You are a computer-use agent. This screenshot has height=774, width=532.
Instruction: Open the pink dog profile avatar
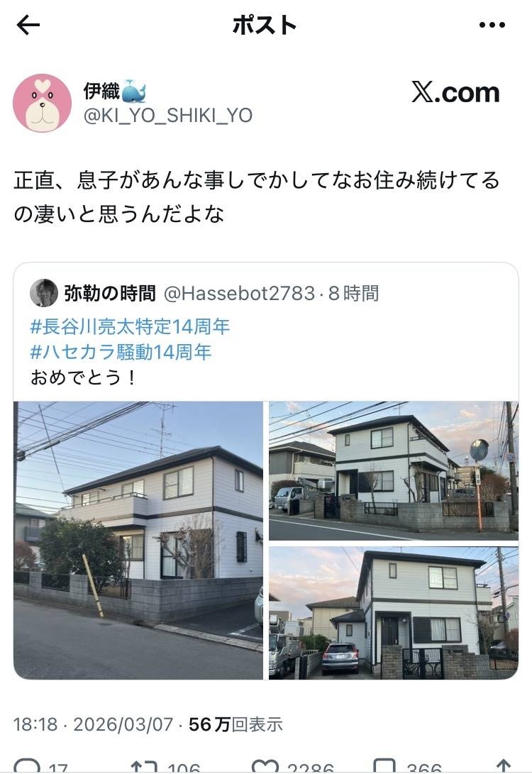[x=43, y=103]
